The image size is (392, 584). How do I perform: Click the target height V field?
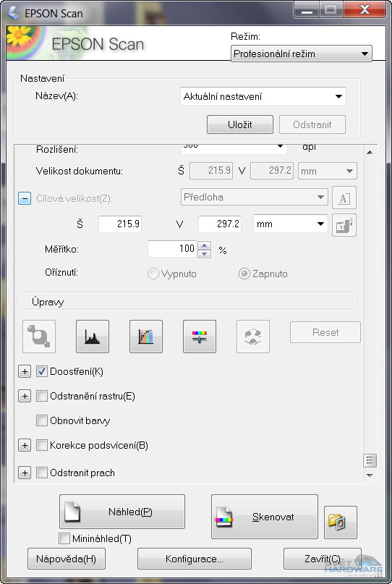pos(220,224)
